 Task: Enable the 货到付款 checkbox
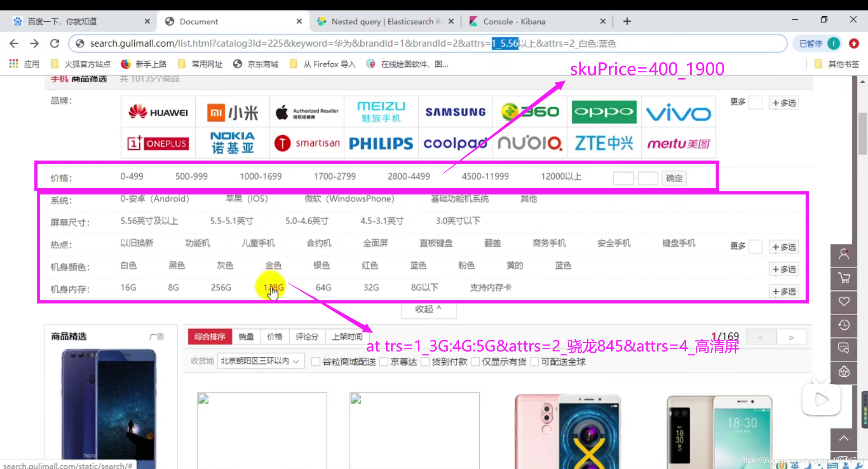425,362
